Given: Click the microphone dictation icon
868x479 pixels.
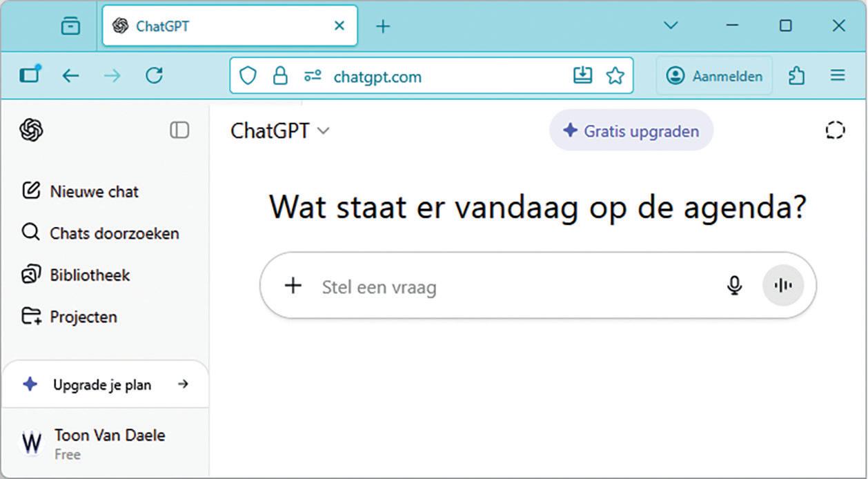Looking at the screenshot, I should 735,286.
